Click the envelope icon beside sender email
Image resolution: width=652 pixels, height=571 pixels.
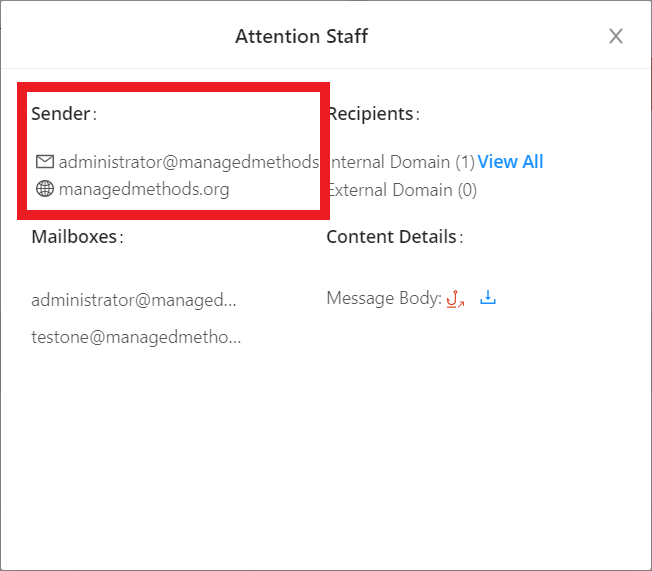(44, 162)
